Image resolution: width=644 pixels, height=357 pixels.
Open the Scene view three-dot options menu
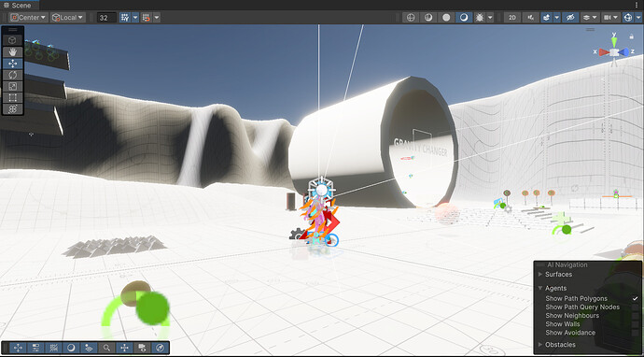tap(637, 5)
